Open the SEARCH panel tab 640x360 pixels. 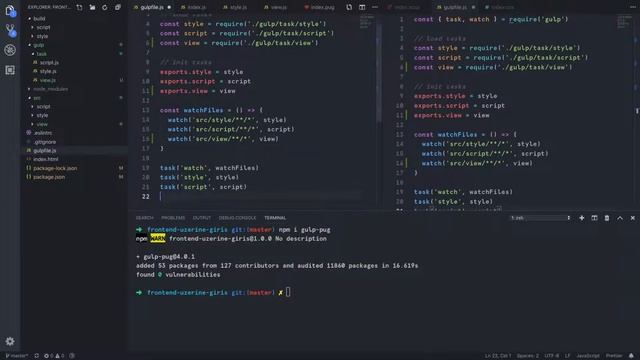tap(144, 218)
